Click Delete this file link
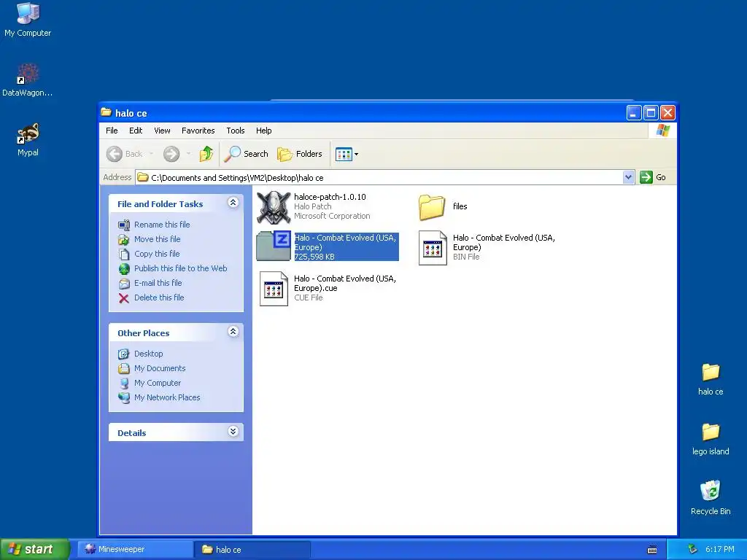 point(159,297)
